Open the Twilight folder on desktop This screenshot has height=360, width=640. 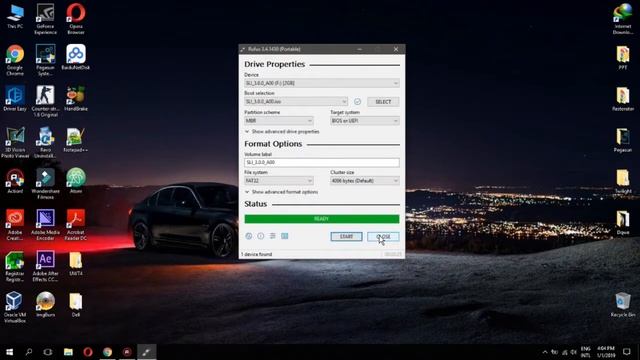[x=623, y=181]
